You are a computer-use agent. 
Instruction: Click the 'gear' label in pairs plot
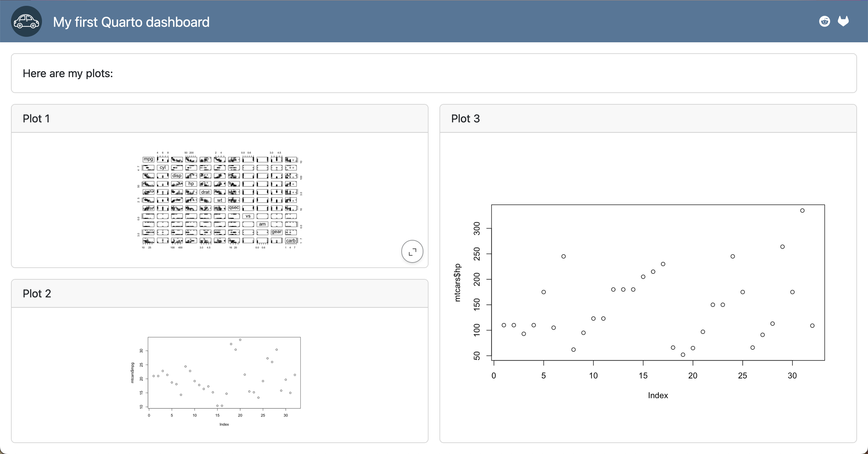[x=276, y=232]
